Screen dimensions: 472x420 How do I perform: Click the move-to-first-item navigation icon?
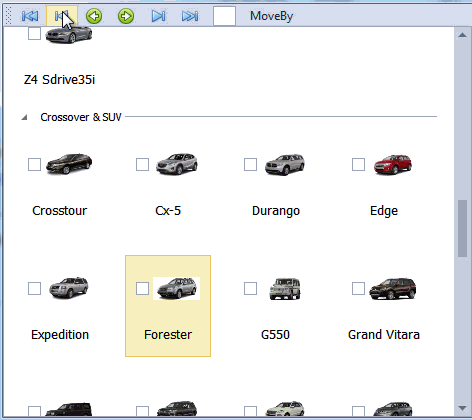tap(30, 16)
